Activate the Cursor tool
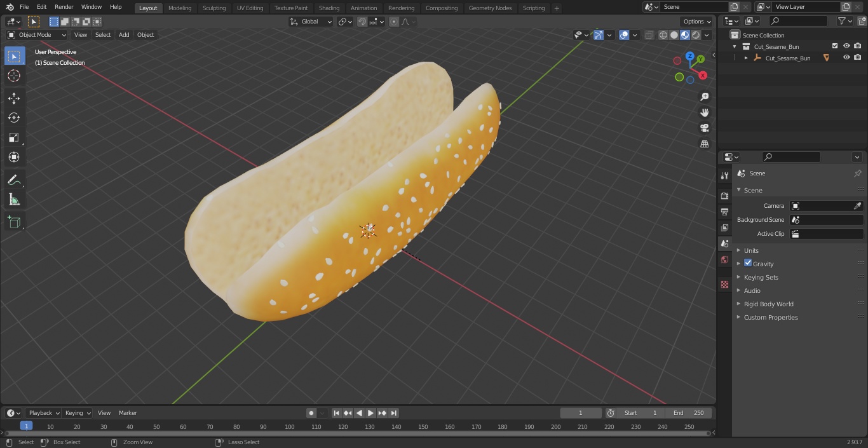This screenshot has width=868, height=448. point(14,76)
